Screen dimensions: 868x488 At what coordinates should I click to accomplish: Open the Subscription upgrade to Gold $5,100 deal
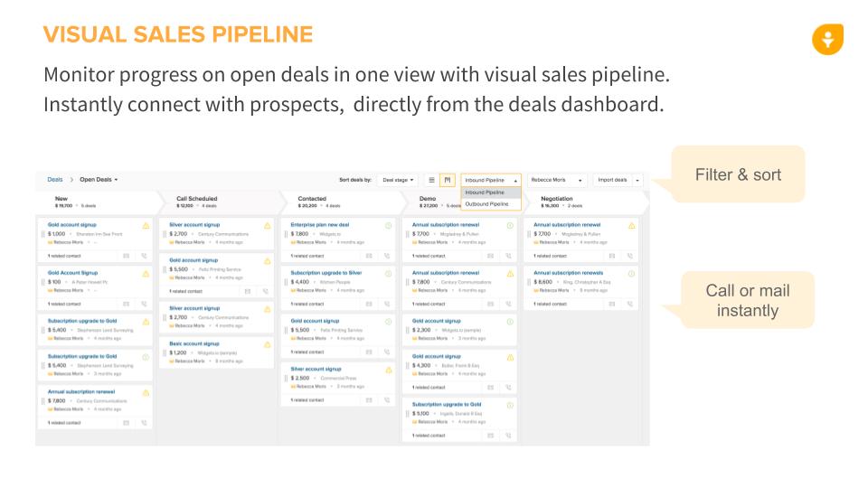click(447, 404)
